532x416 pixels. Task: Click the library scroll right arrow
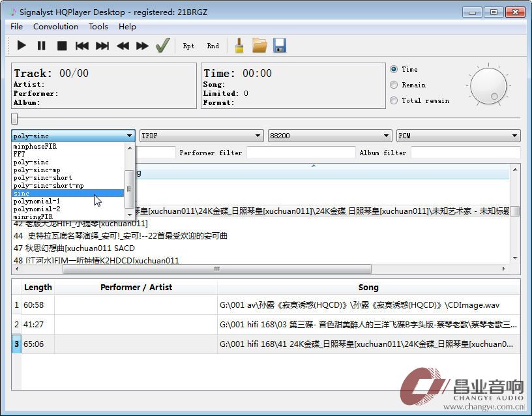click(x=503, y=269)
